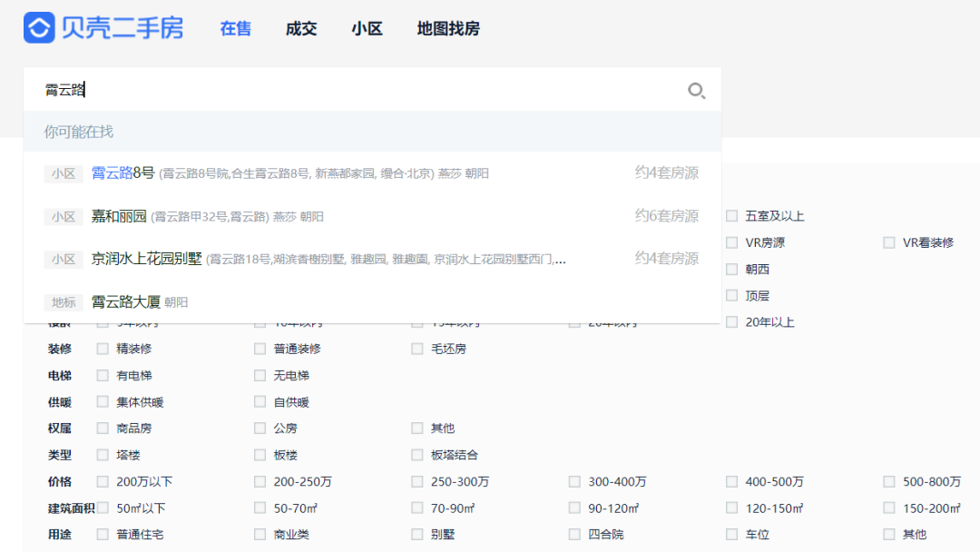Tick the 70-90㎡ area checkbox
The width and height of the screenshot is (980, 552).
click(x=416, y=508)
